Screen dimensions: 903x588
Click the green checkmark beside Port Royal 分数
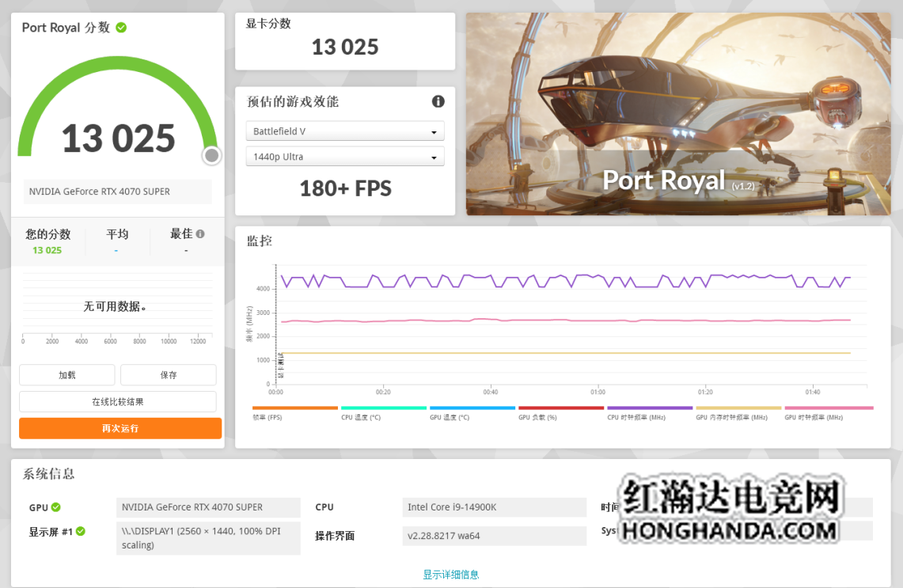121,28
